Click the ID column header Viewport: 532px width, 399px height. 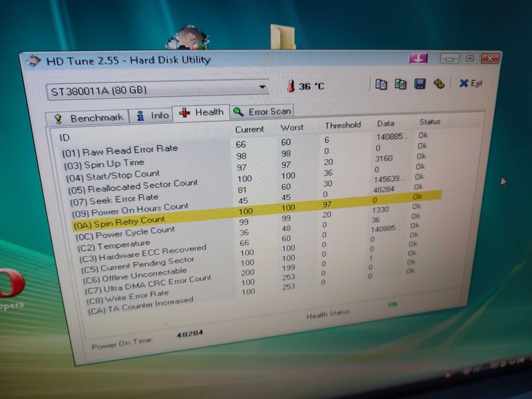point(64,137)
